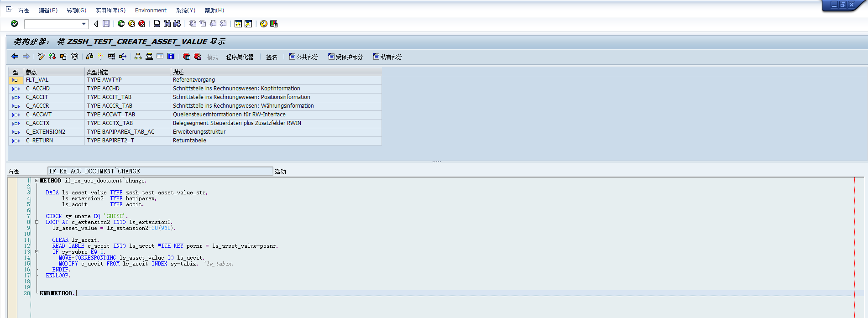The height and width of the screenshot is (318, 868).
Task: Open the 系统(Y) menu
Action: (186, 10)
